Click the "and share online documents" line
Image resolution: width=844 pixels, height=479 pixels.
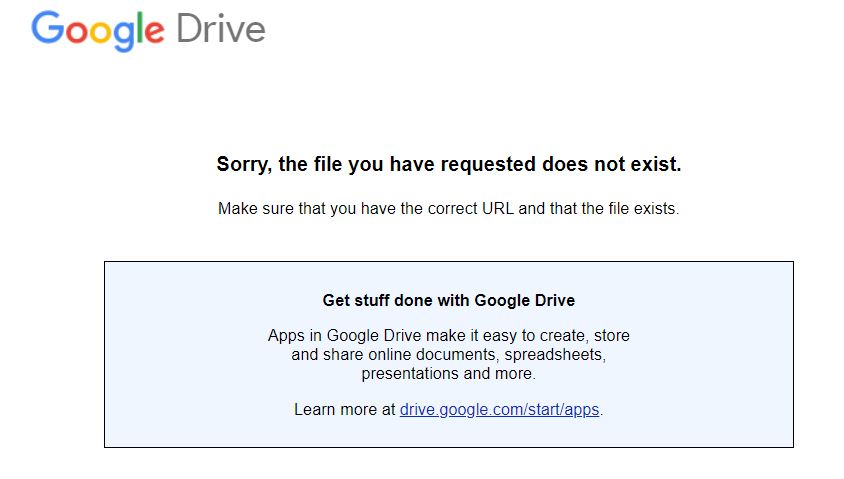click(x=448, y=354)
